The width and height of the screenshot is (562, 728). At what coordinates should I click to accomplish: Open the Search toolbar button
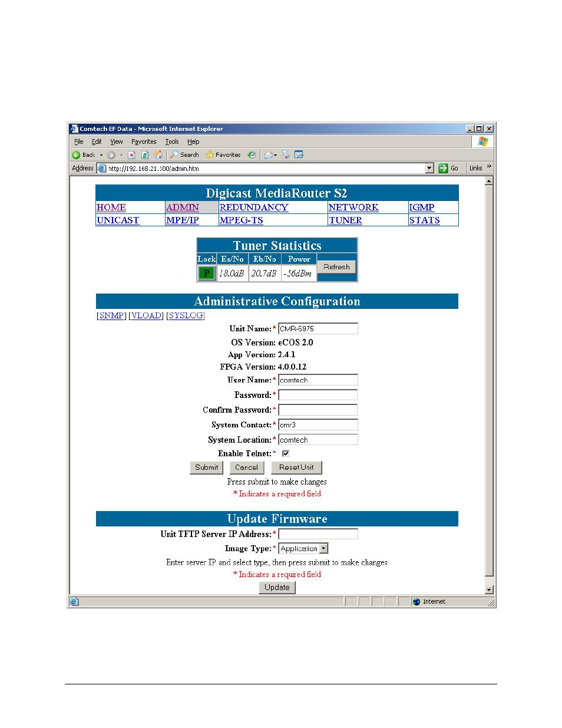pyautogui.click(x=184, y=155)
